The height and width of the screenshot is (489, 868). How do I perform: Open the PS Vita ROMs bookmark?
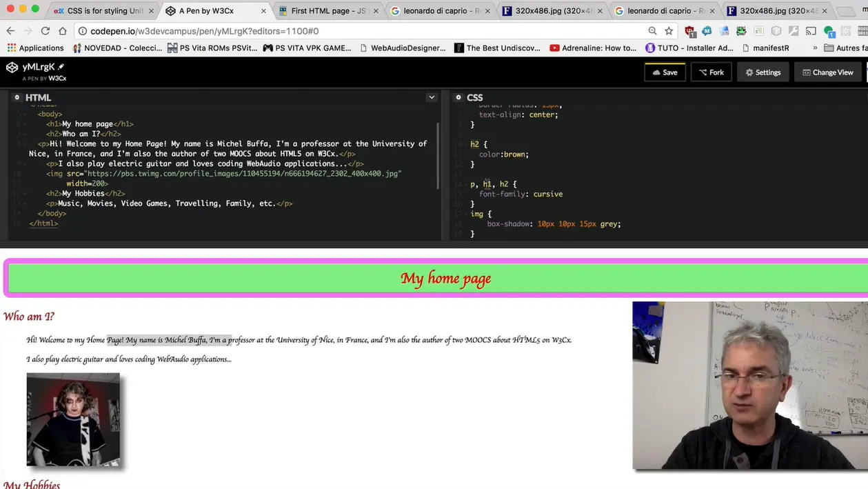click(x=212, y=48)
